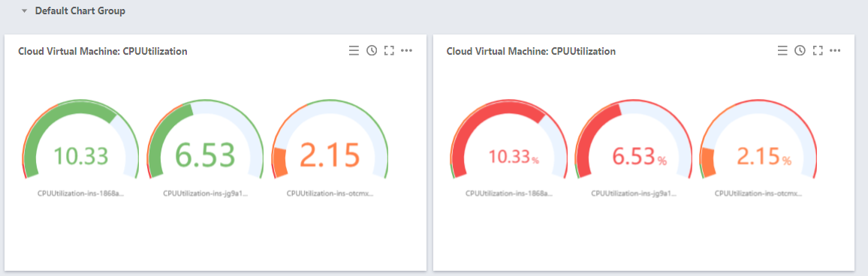Viewport: 868px width, 276px height.
Task: Open the list menu icon on left chart
Action: (354, 51)
